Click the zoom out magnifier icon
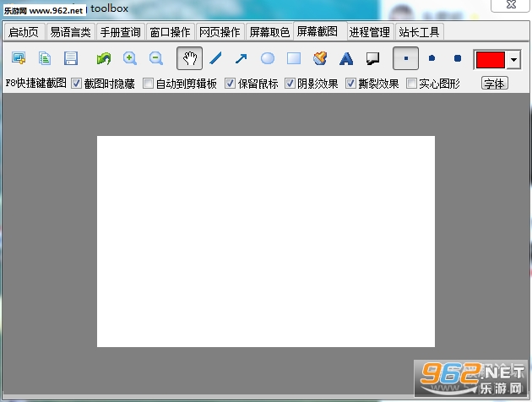 pyautogui.click(x=155, y=58)
